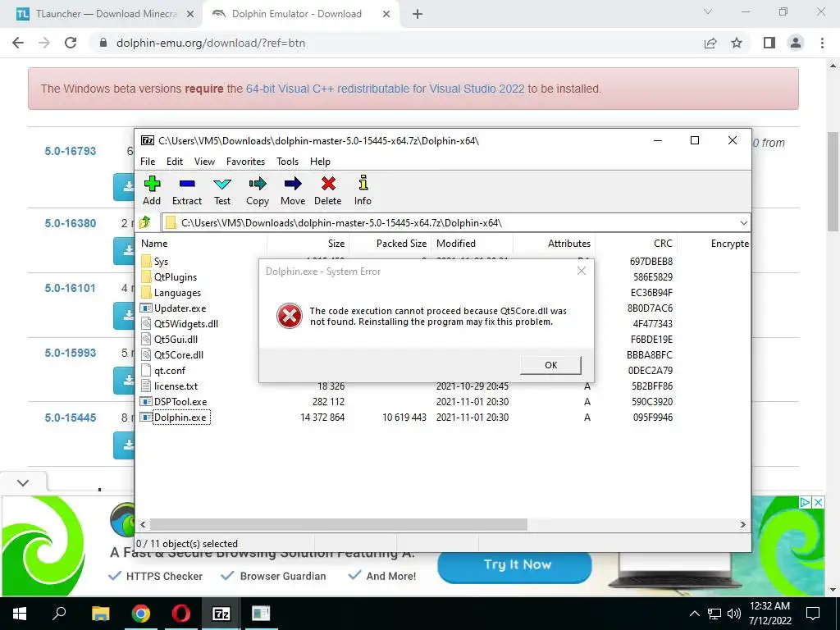The height and width of the screenshot is (630, 840).
Task: Collapse the bottom ad panel chevron
Action: coord(22,482)
